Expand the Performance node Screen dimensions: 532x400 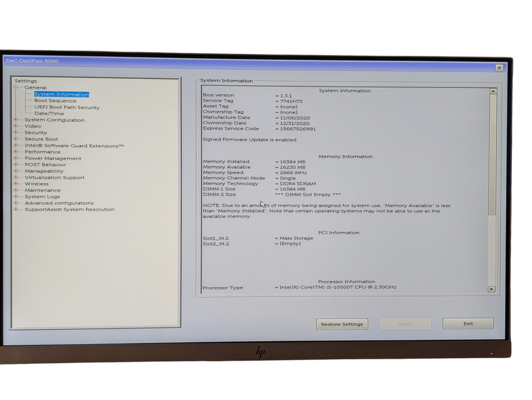pos(15,151)
